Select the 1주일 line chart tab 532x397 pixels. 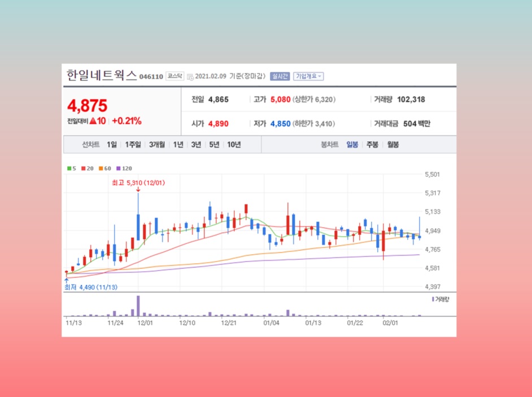pos(133,145)
